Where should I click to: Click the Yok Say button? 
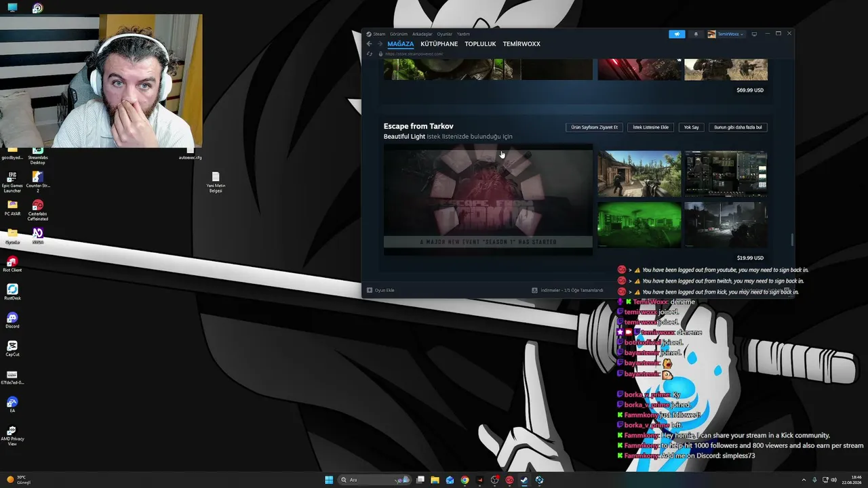tap(691, 127)
